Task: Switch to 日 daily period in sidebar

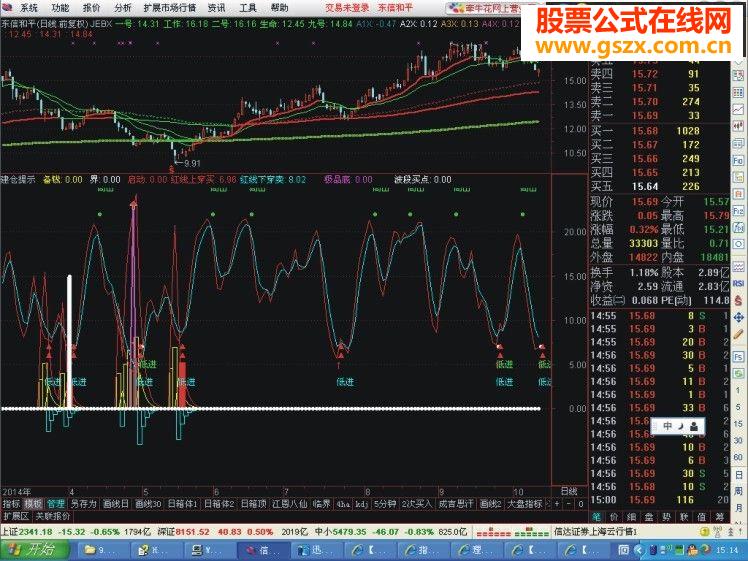Action: click(738, 475)
